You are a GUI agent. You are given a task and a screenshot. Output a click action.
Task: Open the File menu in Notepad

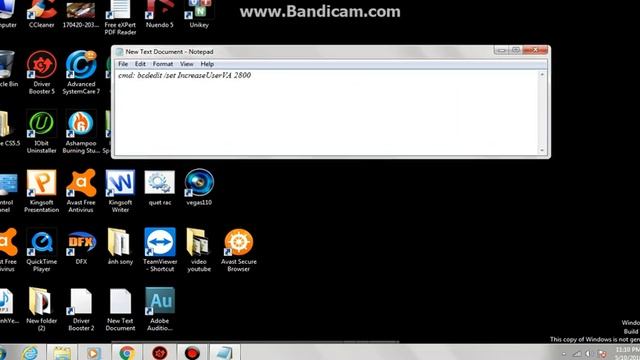pyautogui.click(x=123, y=64)
